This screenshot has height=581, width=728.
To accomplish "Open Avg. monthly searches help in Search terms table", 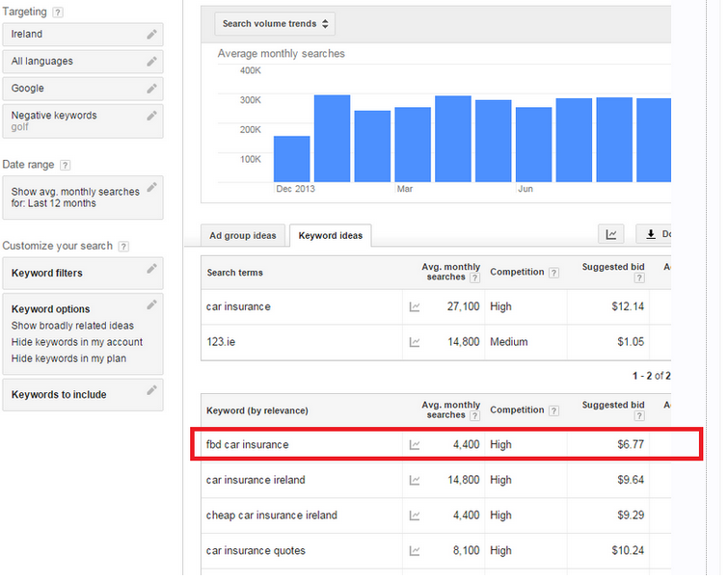I will tap(474, 277).
